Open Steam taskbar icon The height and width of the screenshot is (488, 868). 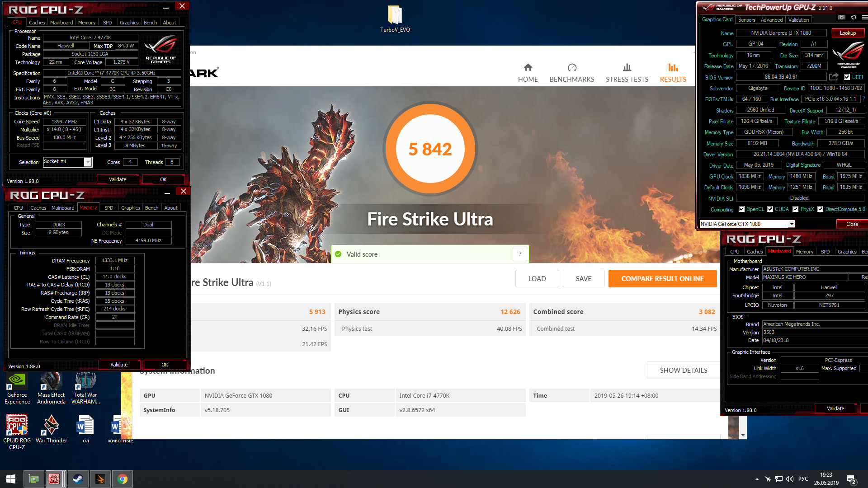[x=78, y=479]
